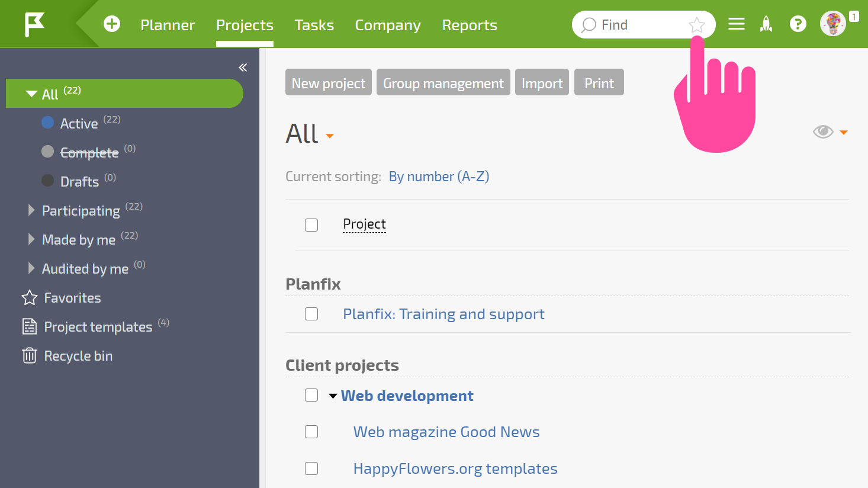
Task: Click into the Find search field
Action: 643,25
